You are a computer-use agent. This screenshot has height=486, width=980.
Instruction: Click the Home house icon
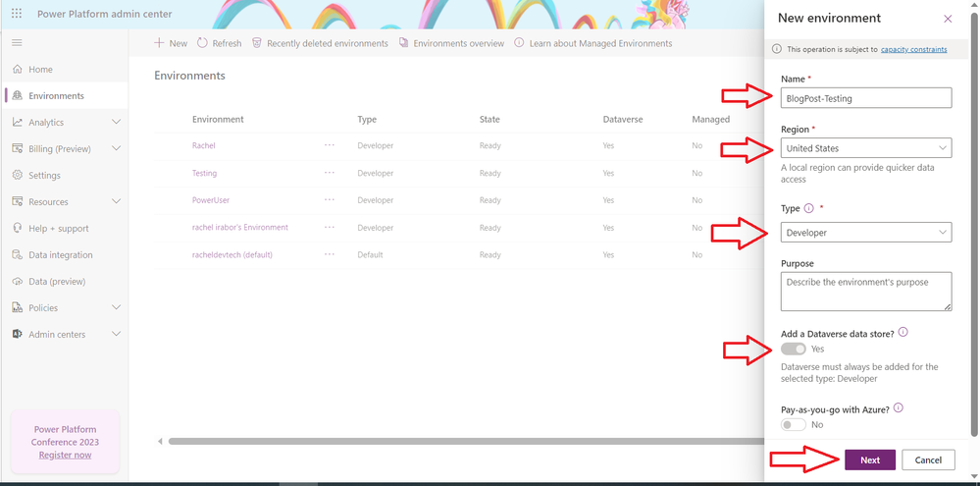pos(18,70)
